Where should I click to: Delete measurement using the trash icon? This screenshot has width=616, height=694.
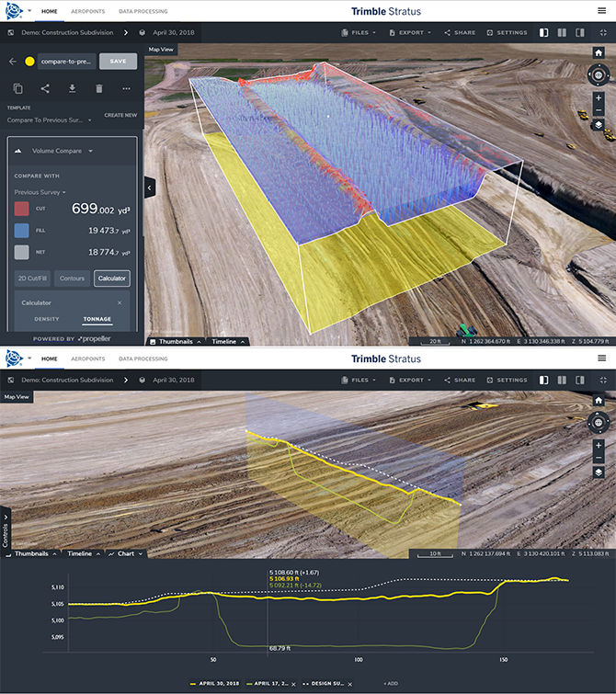coord(99,88)
